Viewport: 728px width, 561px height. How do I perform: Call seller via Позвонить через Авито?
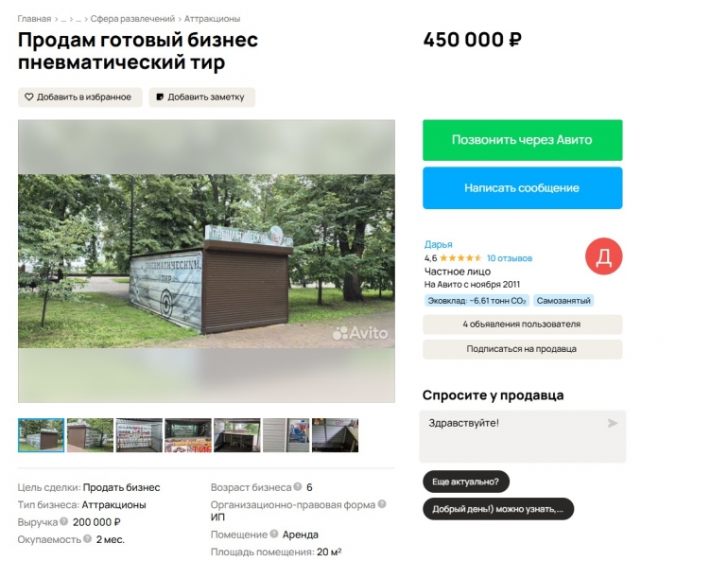tap(522, 140)
